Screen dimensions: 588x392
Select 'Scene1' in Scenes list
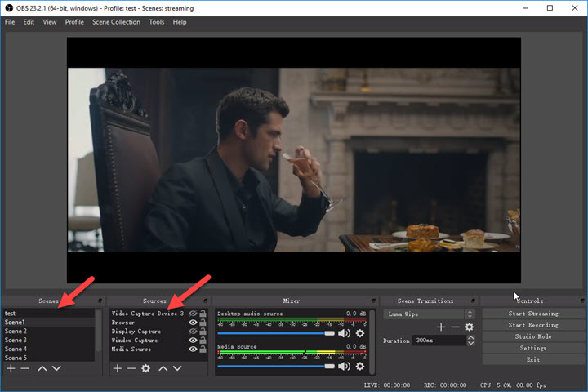click(49, 323)
